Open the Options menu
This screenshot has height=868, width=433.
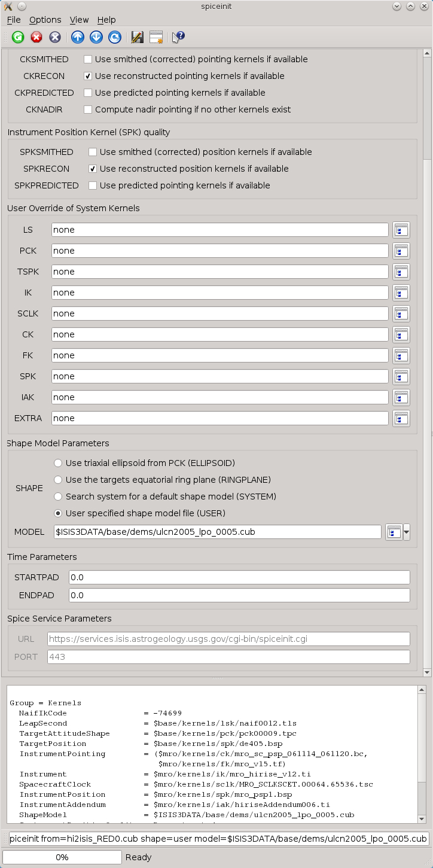(x=45, y=20)
